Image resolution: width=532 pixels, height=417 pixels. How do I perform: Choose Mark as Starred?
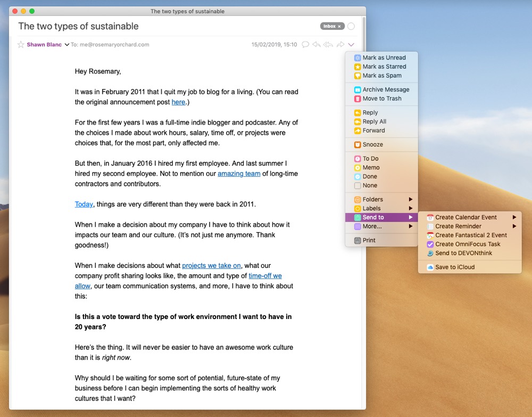coord(381,67)
